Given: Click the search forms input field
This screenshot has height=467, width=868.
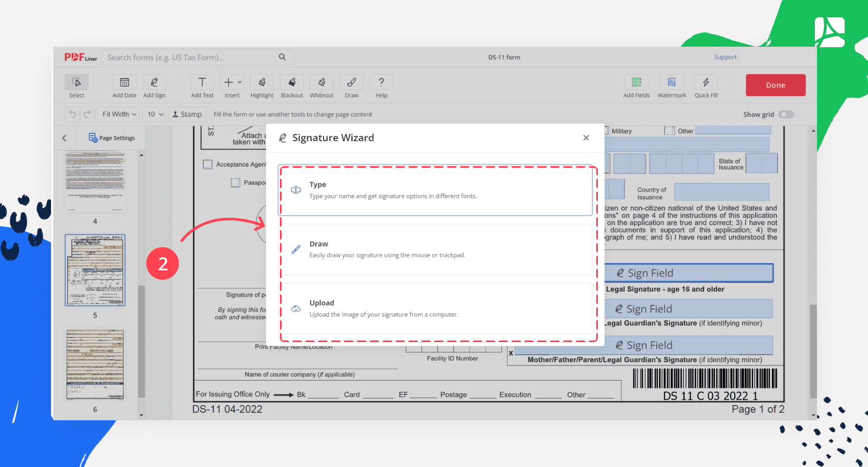Looking at the screenshot, I should (x=190, y=58).
